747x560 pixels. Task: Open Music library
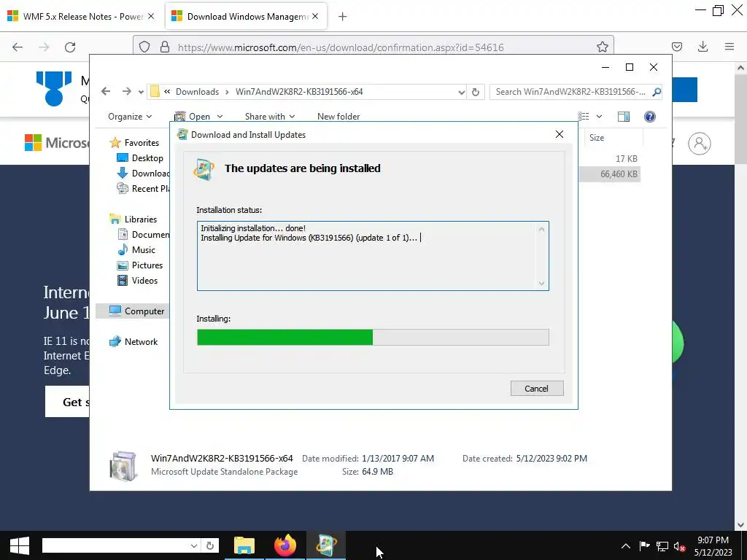[136, 250]
